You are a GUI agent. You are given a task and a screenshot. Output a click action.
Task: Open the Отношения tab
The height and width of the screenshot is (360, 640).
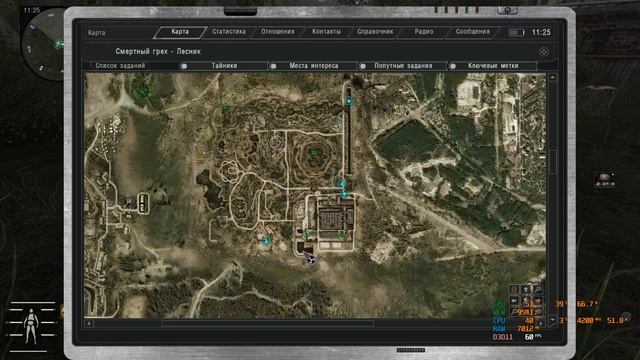pos(278,32)
